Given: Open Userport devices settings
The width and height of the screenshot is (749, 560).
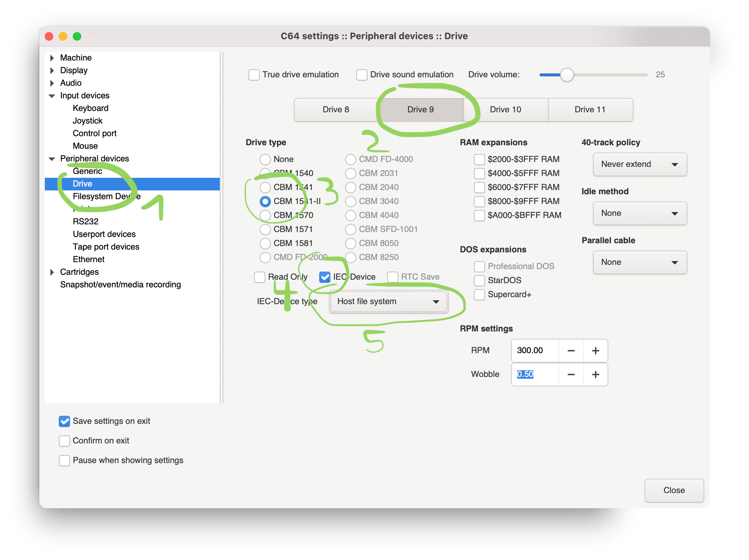Looking at the screenshot, I should coord(104,234).
